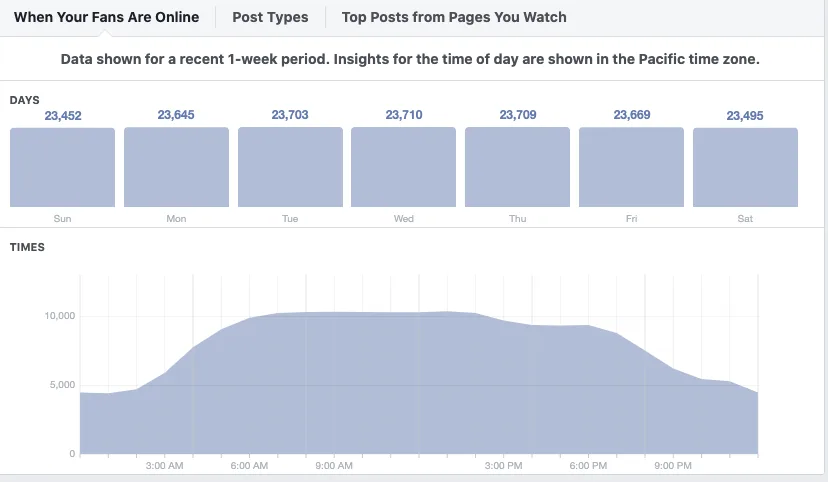Click the 10,000 label on the Times y-axis
Image resolution: width=828 pixels, height=482 pixels.
tap(60, 316)
